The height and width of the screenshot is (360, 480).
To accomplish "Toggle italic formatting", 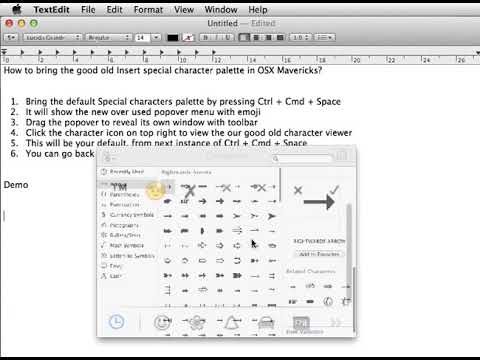I will point(217,37).
